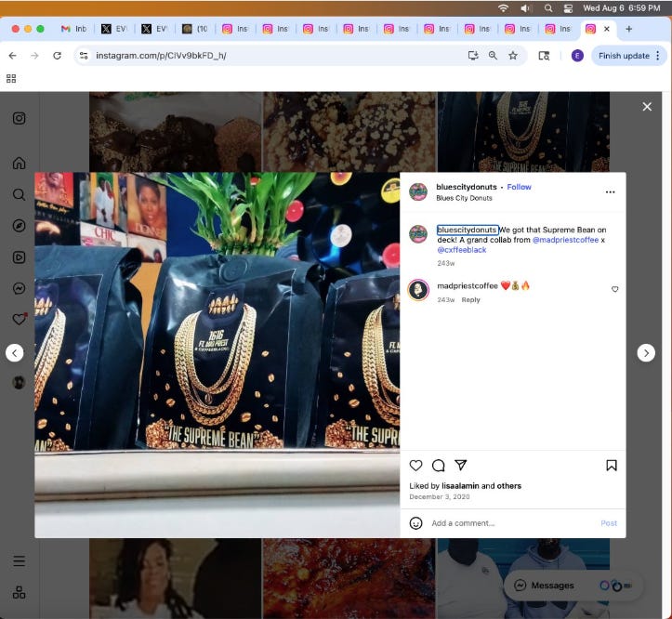672x619 pixels.
Task: Click browser back arrow
Action: [x=13, y=56]
